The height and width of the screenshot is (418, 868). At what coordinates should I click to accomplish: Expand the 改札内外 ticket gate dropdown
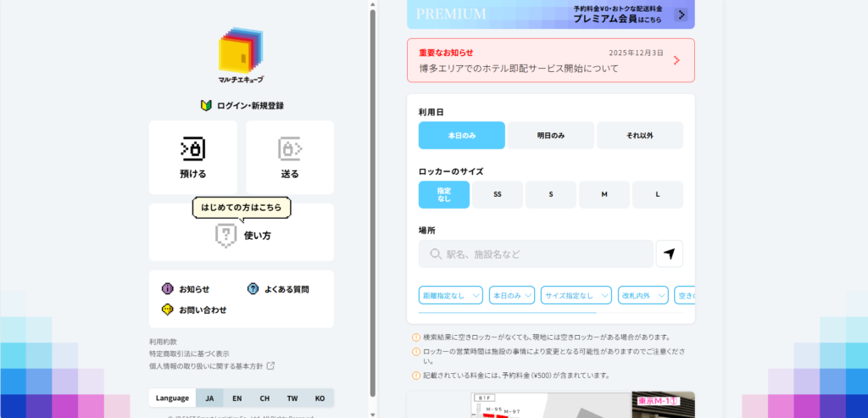[x=643, y=295]
